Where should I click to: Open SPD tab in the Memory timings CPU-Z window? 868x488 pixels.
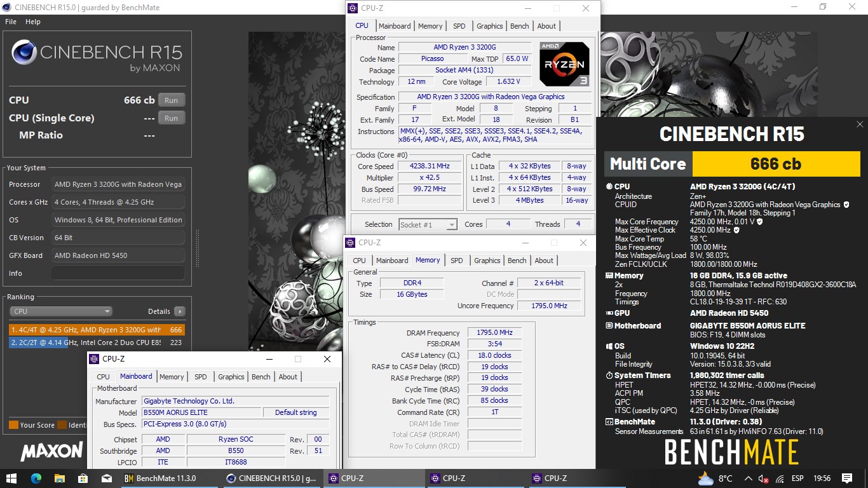456,261
